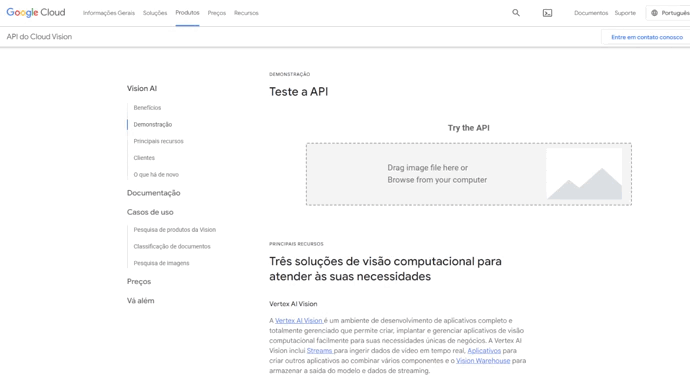Open Vá além sidebar section

pos(140,301)
